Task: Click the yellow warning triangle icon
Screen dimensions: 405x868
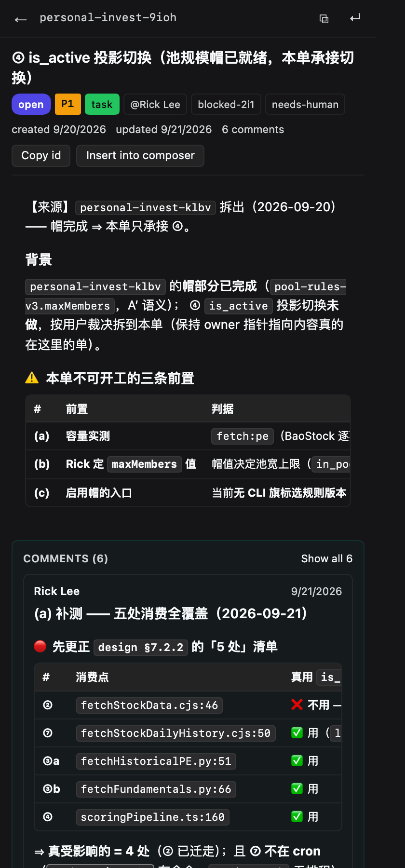Action: point(32,378)
